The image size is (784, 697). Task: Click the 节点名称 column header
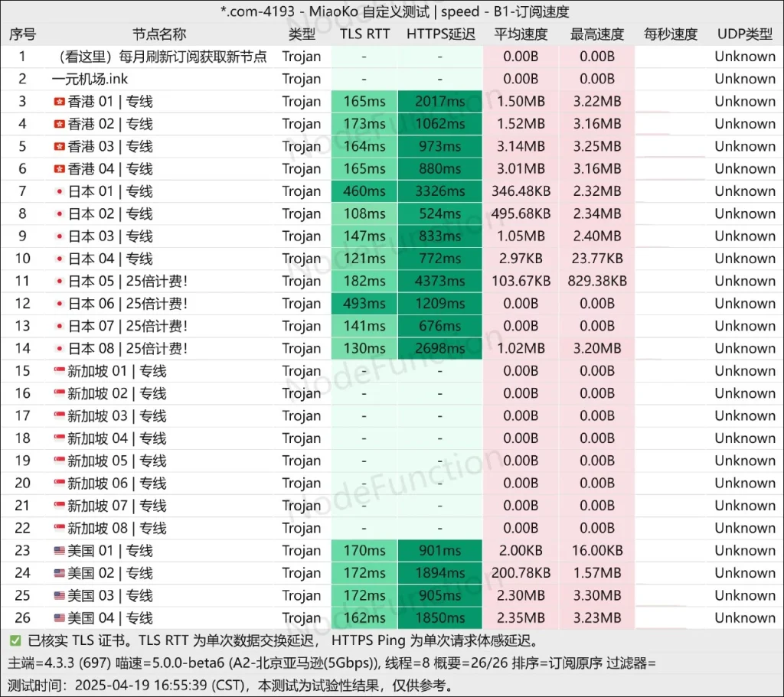pos(159,34)
